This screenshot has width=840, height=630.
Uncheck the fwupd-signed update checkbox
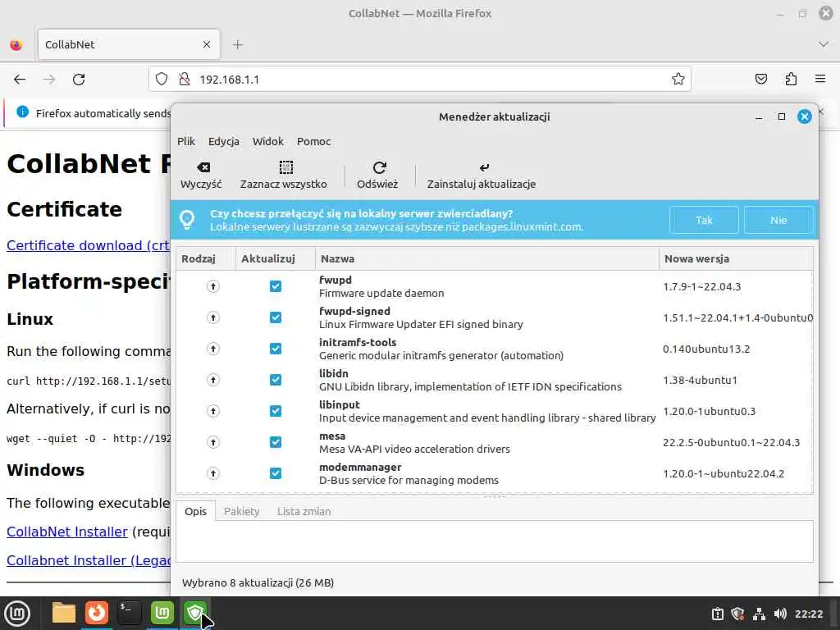coord(276,317)
